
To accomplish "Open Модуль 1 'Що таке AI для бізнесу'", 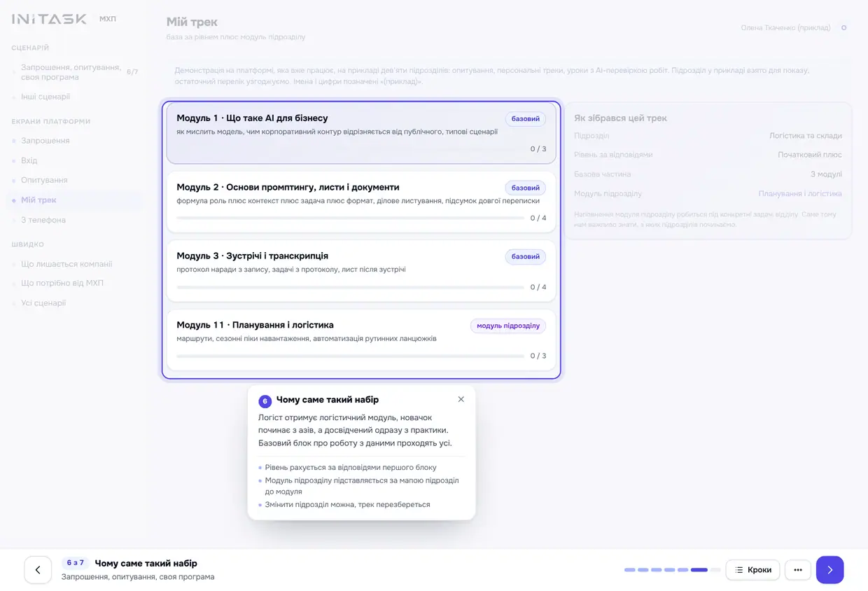I will click(x=361, y=133).
